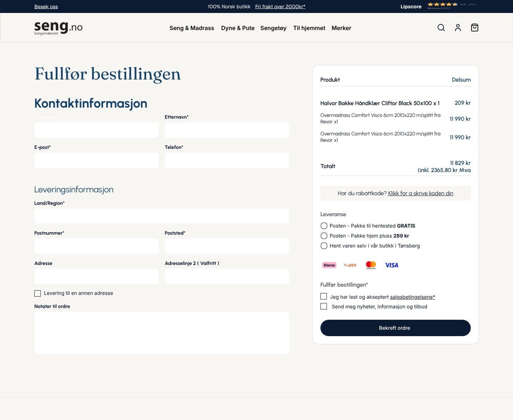
Task: Click the Vipps payment logo
Action: pos(350,265)
